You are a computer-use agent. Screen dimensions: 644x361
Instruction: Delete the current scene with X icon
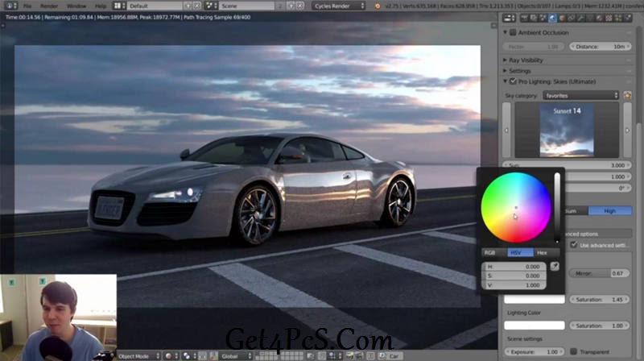tap(300, 6)
